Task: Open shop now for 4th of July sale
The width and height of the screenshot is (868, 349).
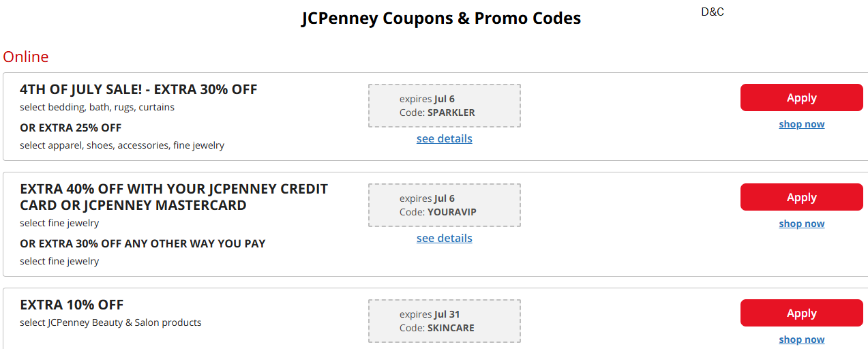Action: pyautogui.click(x=801, y=124)
